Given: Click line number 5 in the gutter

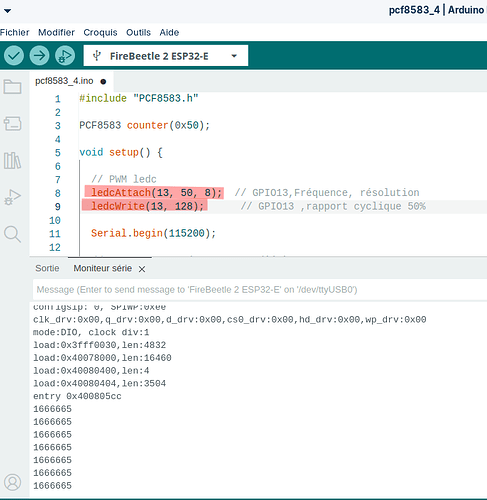Looking at the screenshot, I should 58,153.
